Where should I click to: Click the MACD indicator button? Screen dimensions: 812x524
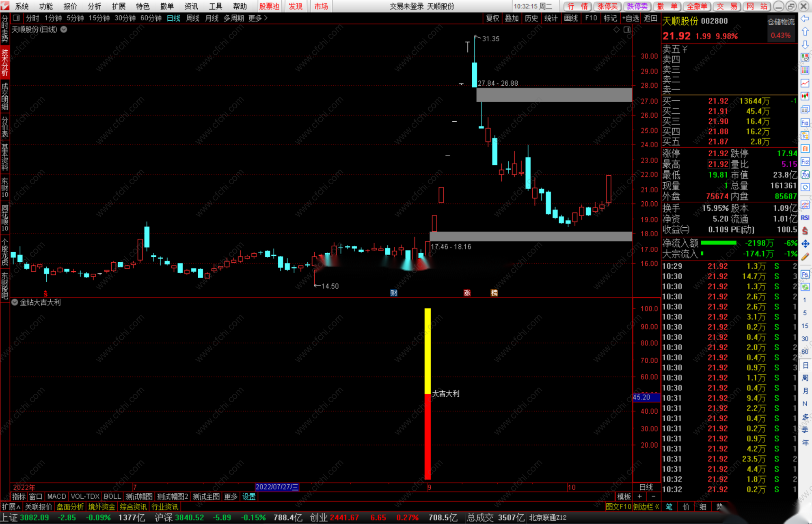coord(56,496)
